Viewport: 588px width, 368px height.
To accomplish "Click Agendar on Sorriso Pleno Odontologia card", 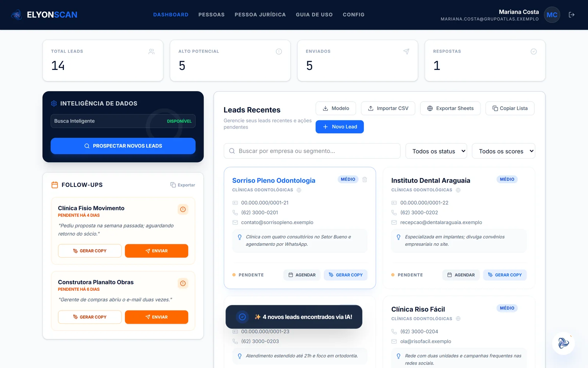I will pos(302,275).
